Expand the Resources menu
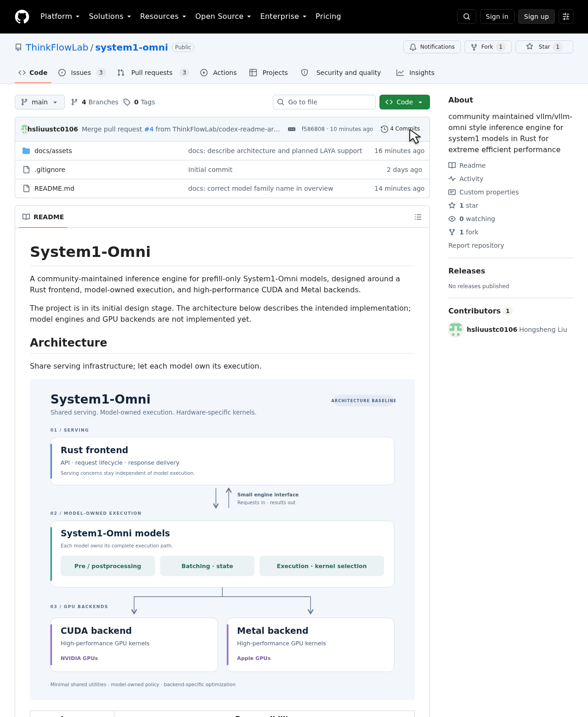The width and height of the screenshot is (588, 717). (163, 17)
